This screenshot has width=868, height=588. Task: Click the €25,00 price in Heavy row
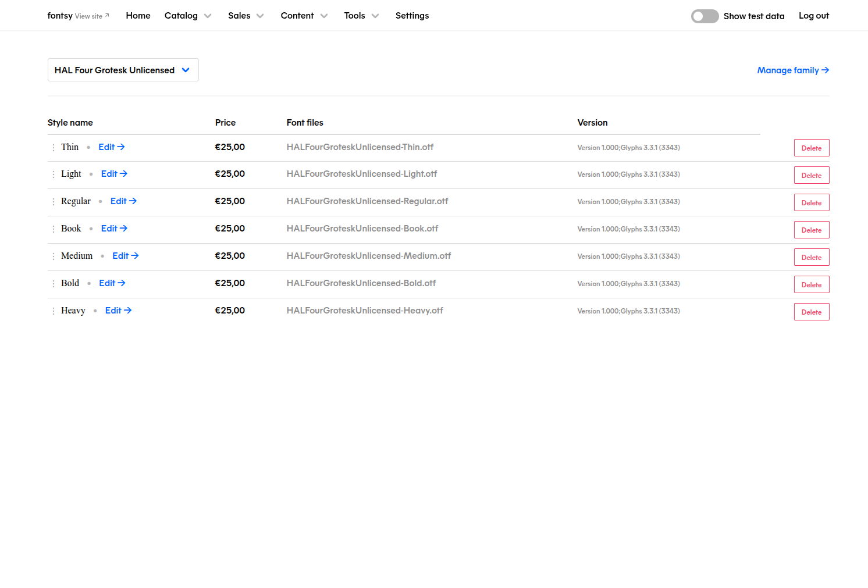pyautogui.click(x=230, y=311)
